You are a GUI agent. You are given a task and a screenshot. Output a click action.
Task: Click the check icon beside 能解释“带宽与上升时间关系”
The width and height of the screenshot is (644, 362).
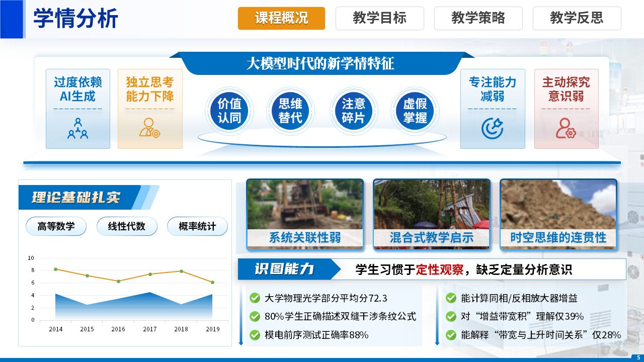coord(451,334)
